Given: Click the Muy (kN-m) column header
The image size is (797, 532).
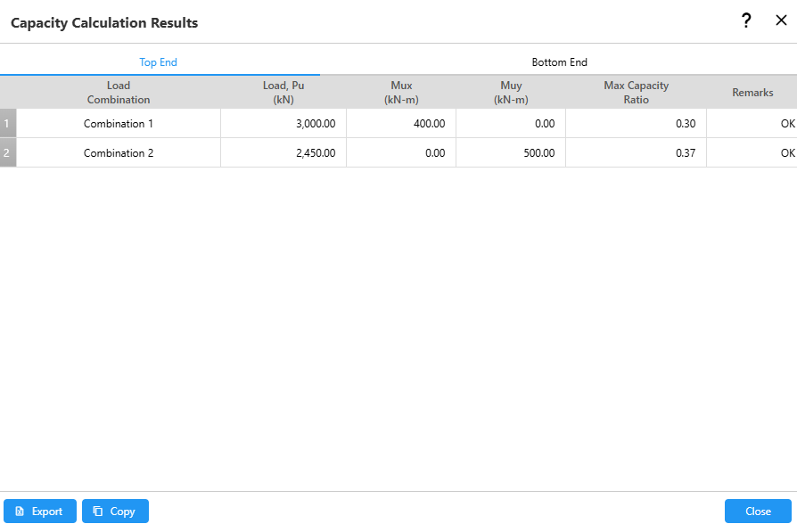Looking at the screenshot, I should 511,93.
